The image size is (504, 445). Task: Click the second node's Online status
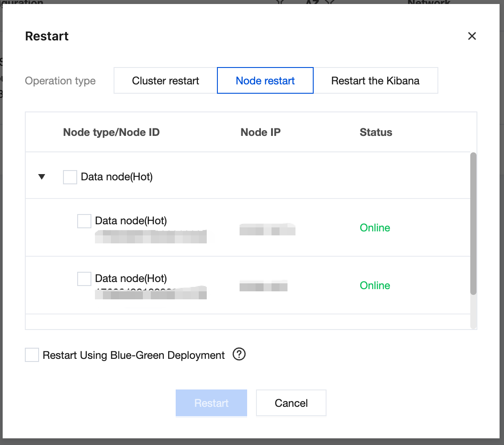pos(375,286)
